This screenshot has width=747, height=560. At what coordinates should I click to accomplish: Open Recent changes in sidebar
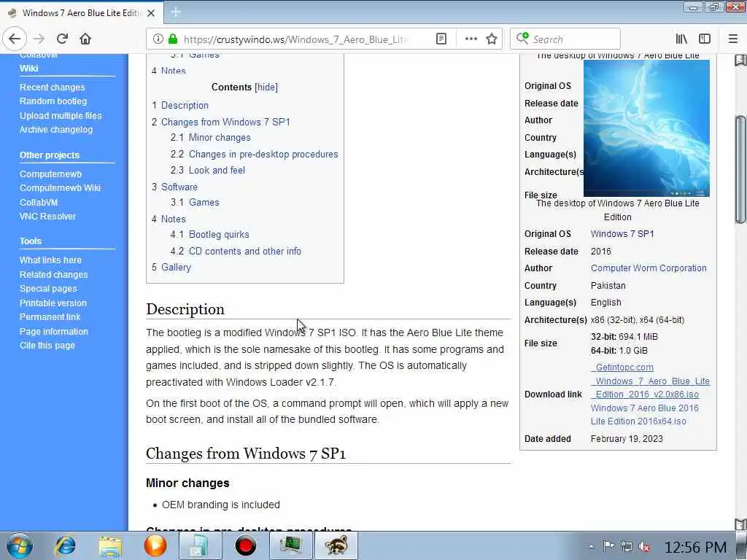point(52,87)
